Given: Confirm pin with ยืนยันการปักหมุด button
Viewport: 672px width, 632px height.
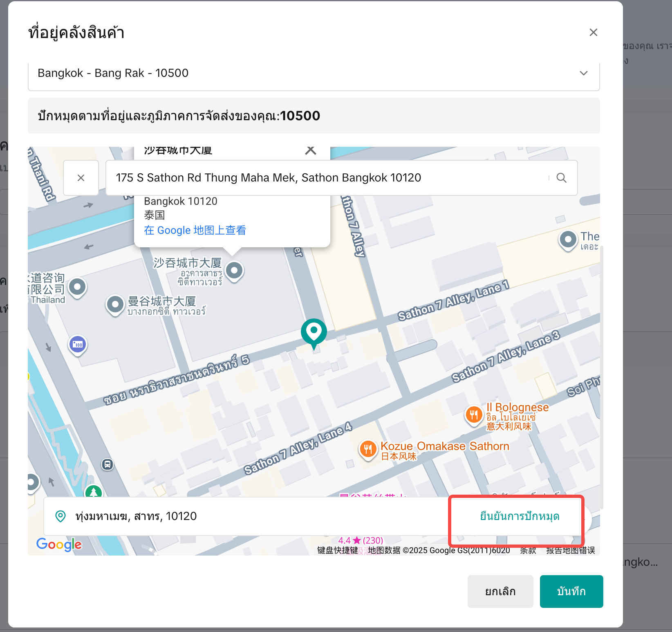Looking at the screenshot, I should point(520,516).
